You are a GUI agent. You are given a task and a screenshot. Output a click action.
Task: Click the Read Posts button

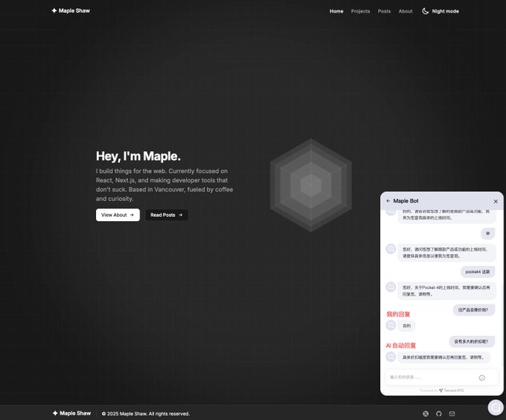[167, 215]
